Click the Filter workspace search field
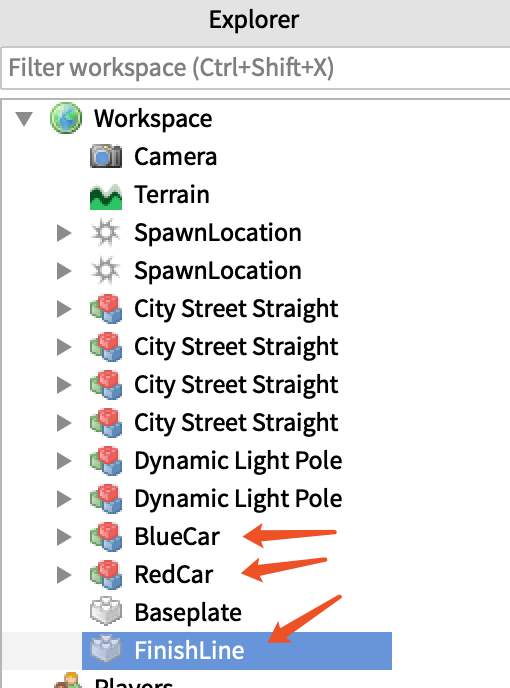 click(255, 68)
